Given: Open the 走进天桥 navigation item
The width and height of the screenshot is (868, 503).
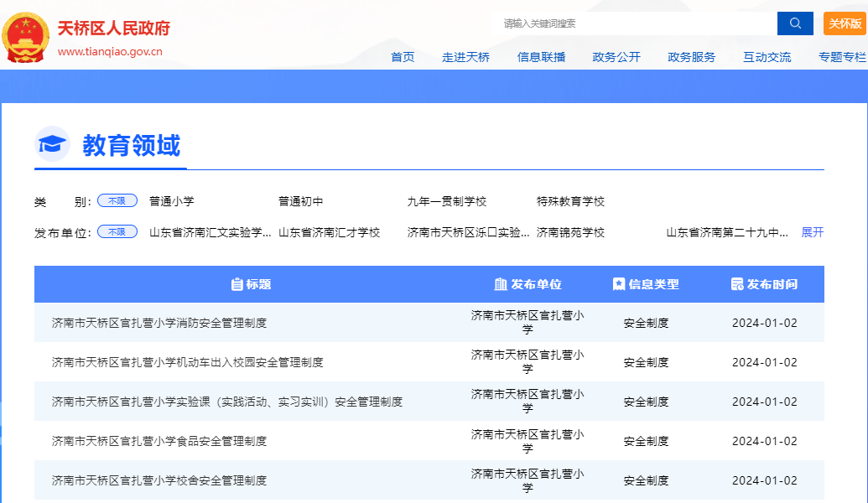Looking at the screenshot, I should 465,57.
